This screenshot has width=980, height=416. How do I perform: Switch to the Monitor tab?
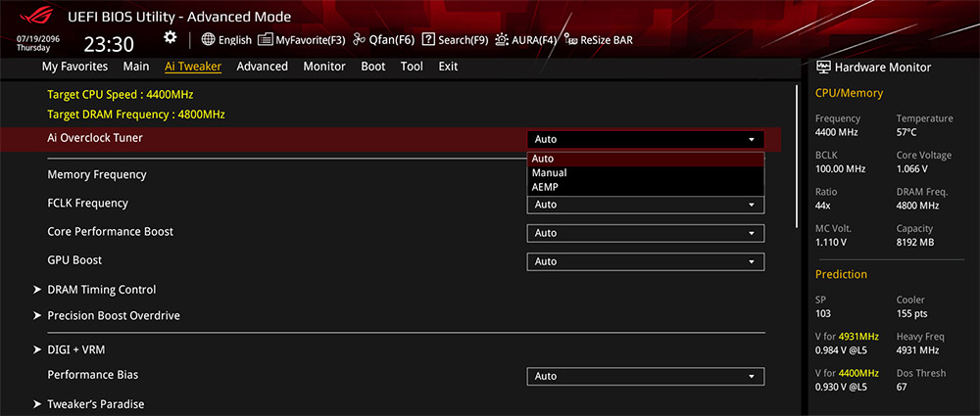point(324,67)
